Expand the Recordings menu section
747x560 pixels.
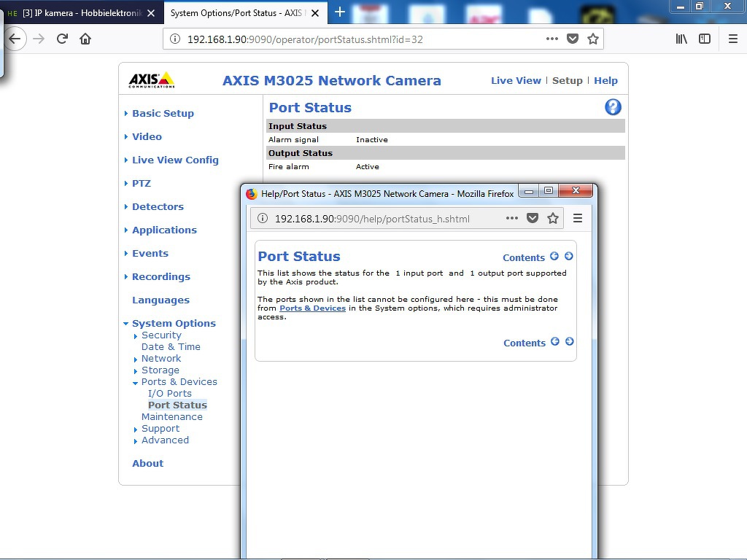click(161, 276)
